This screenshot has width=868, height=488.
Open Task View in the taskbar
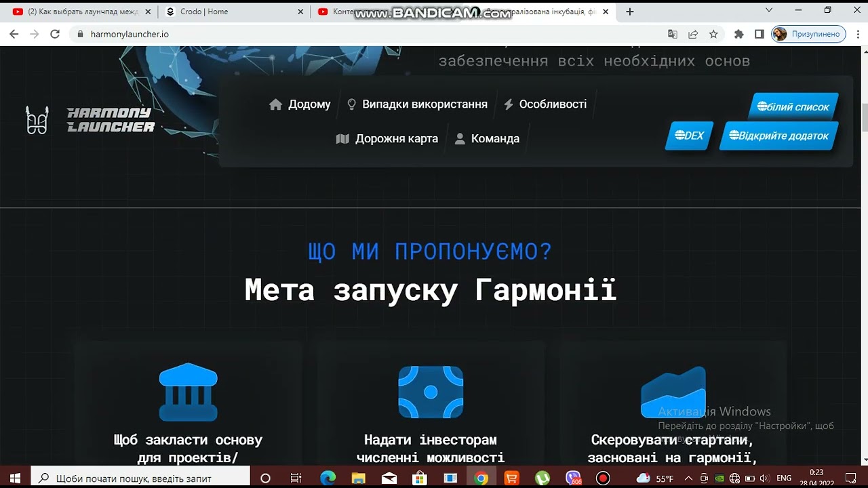click(296, 478)
